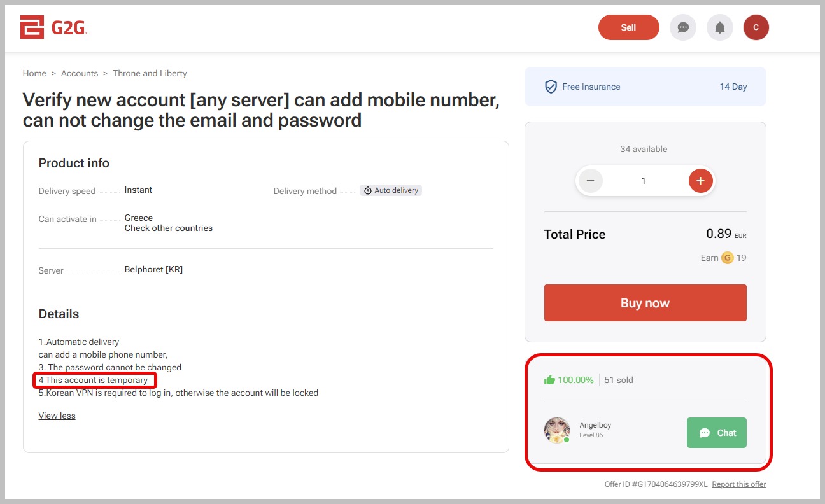Click the 'Auto delivery' badge
Screen dimensions: 825x504
point(391,190)
